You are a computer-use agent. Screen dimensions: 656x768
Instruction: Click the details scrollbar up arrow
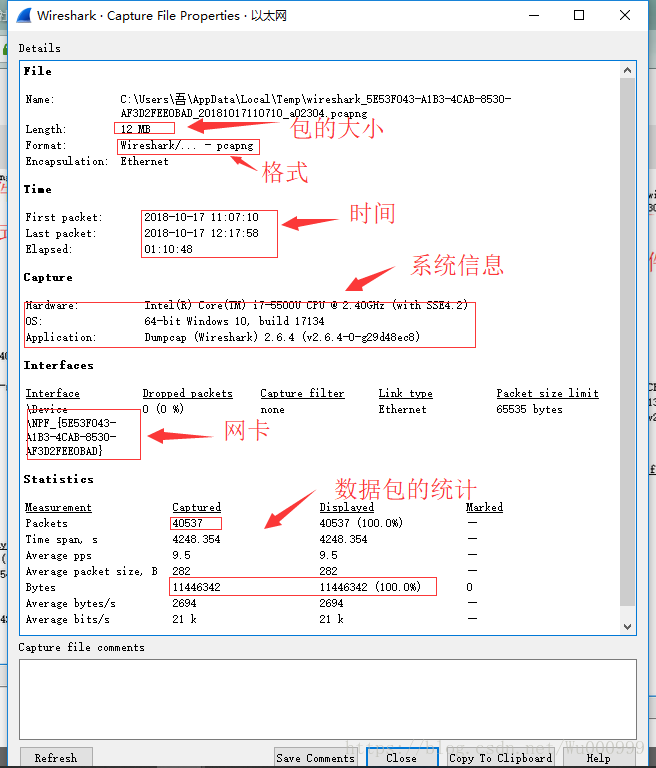click(627, 71)
